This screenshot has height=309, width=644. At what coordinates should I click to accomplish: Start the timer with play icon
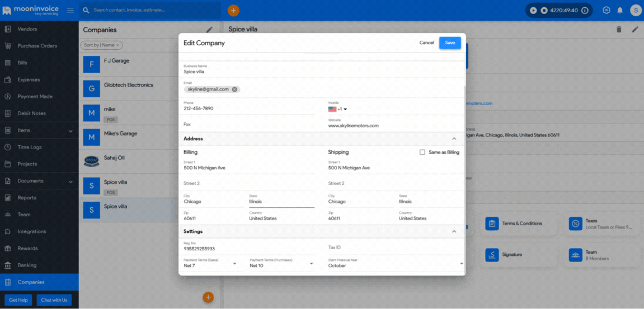click(533, 10)
